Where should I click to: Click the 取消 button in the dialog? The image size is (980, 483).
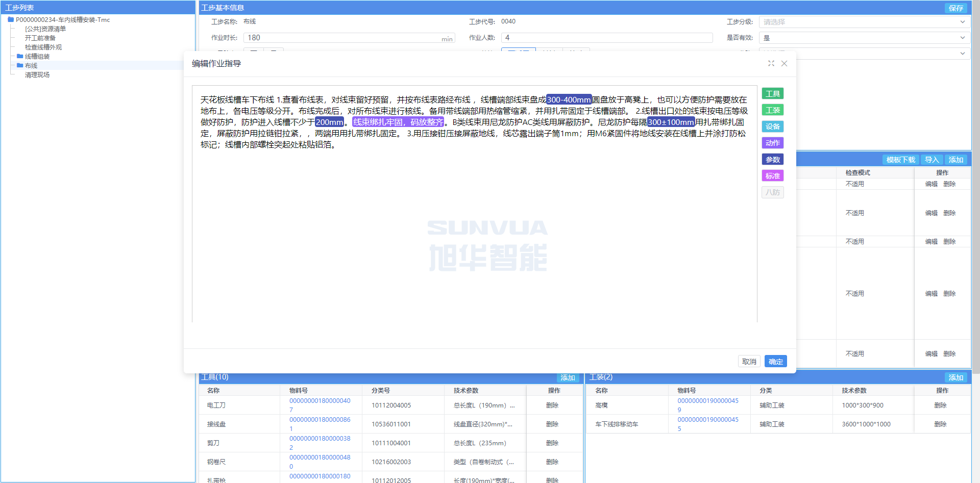coord(749,361)
